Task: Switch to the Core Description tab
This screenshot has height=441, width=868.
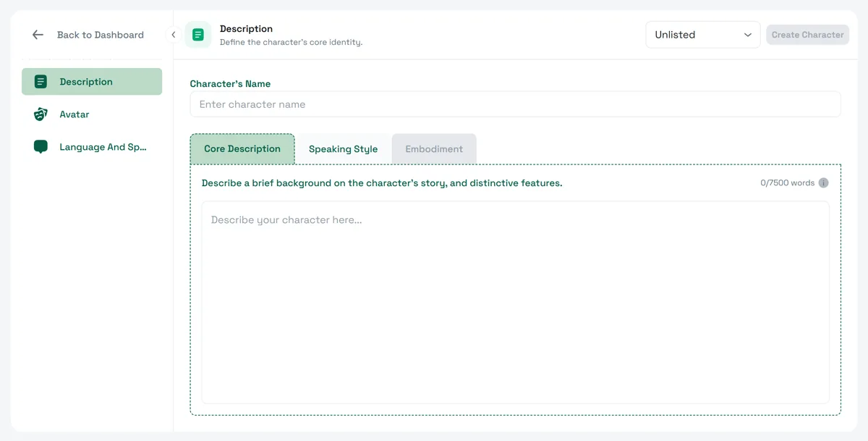Action: tap(242, 149)
